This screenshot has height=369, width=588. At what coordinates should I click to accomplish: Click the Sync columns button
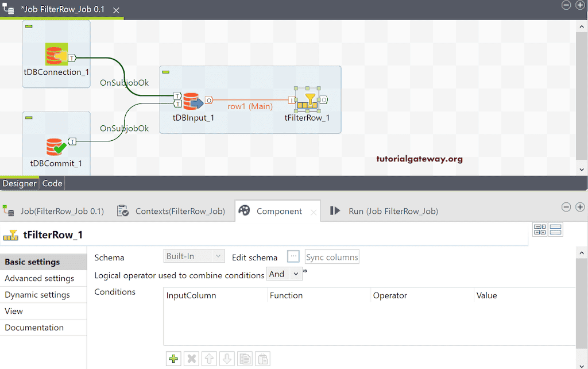click(x=332, y=257)
